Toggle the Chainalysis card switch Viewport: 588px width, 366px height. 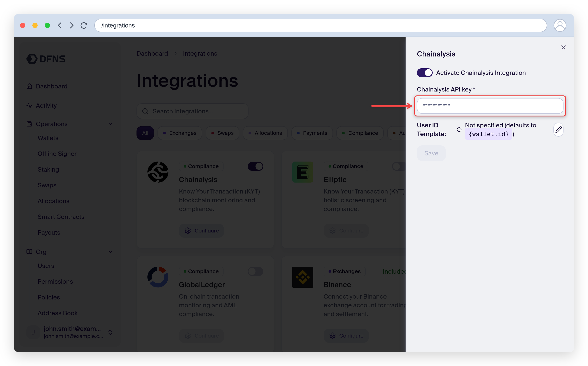point(255,166)
